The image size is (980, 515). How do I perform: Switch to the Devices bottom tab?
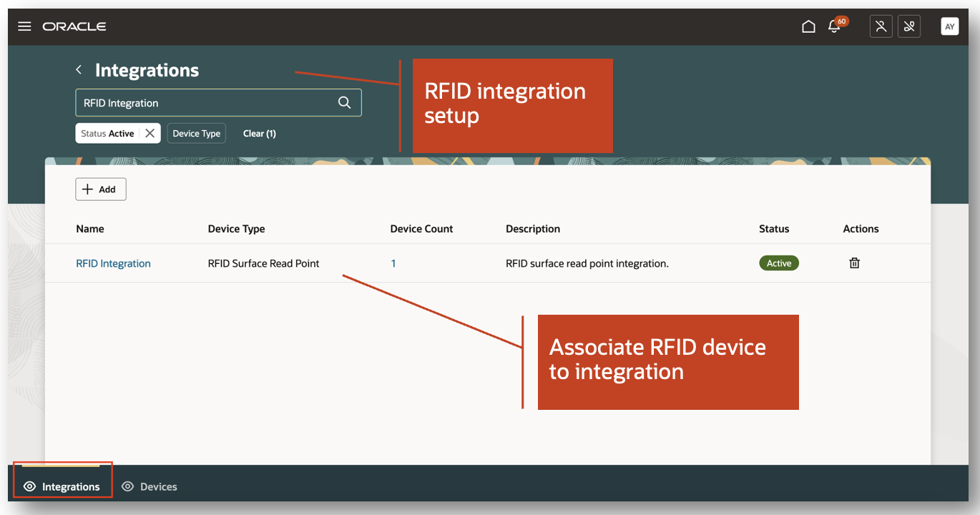point(150,486)
